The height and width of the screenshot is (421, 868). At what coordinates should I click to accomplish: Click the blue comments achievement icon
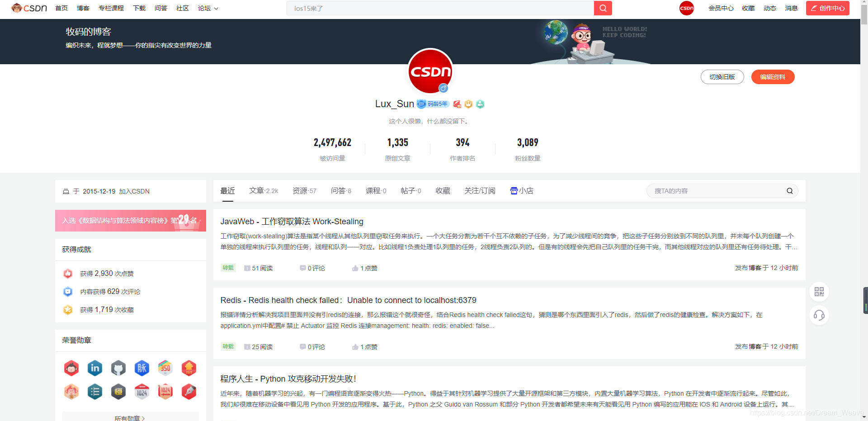[68, 292]
